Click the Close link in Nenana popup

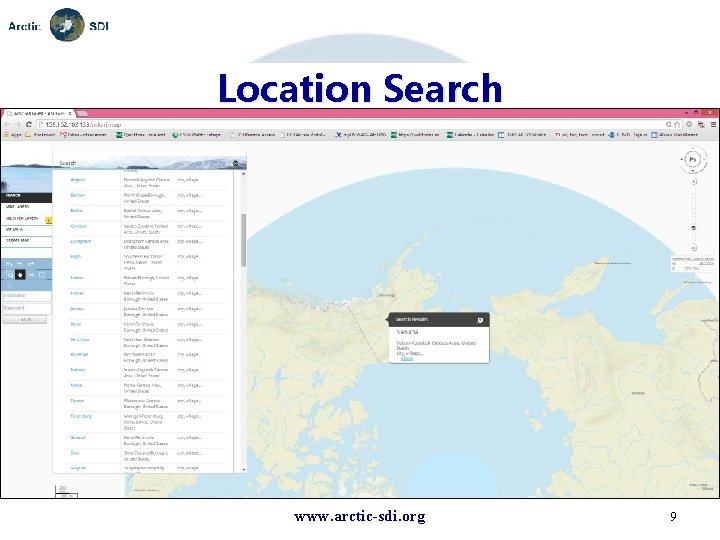click(407, 358)
